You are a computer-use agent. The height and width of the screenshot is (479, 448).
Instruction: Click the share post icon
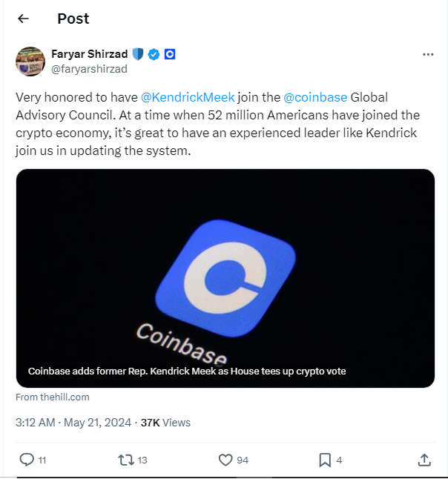tap(424, 460)
